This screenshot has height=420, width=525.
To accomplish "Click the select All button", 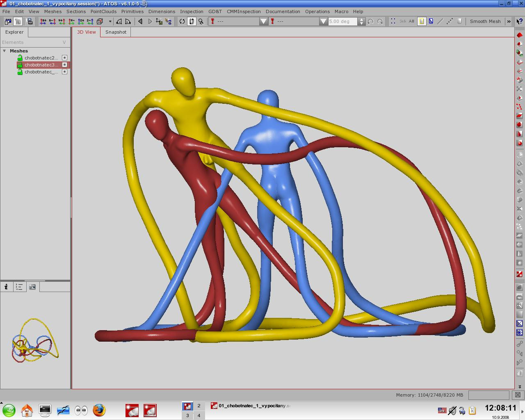I will (411, 21).
